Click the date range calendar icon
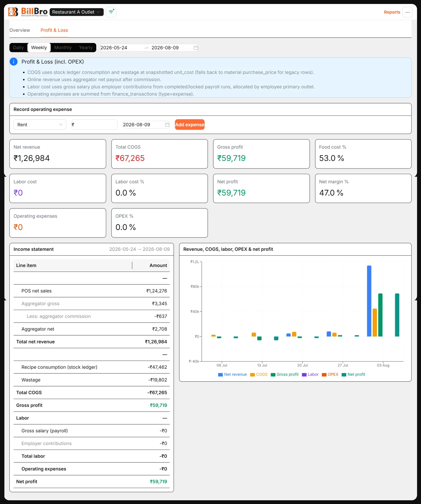Viewport: 421px width, 504px height. tap(195, 48)
